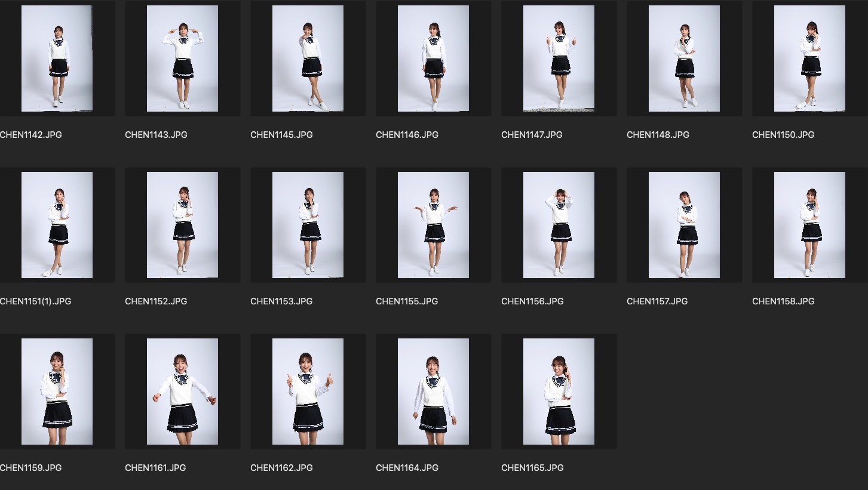Screen dimensions: 868x490
Task: Click the CHEN1153.JPG file name label
Action: click(281, 301)
